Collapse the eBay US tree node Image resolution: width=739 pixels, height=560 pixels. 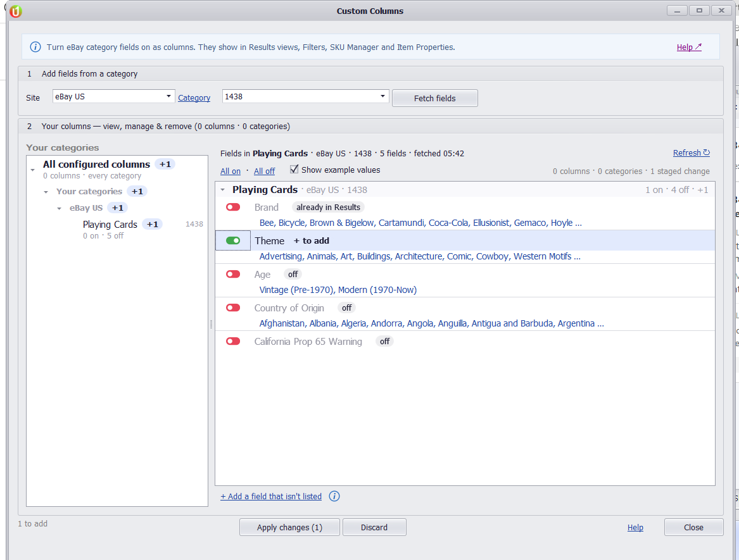click(x=59, y=208)
